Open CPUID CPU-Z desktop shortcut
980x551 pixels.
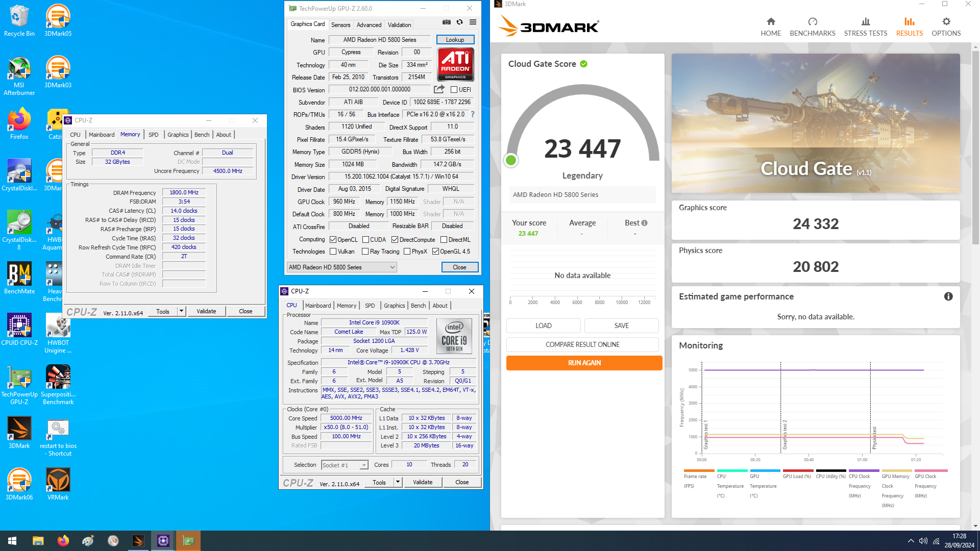coord(19,330)
